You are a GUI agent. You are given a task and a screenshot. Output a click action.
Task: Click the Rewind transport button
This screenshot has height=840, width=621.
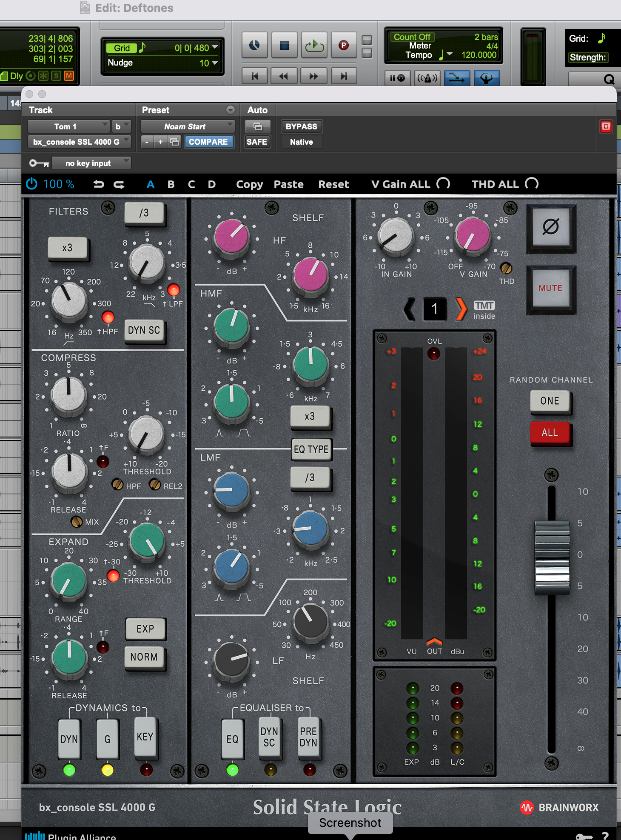coord(284,76)
